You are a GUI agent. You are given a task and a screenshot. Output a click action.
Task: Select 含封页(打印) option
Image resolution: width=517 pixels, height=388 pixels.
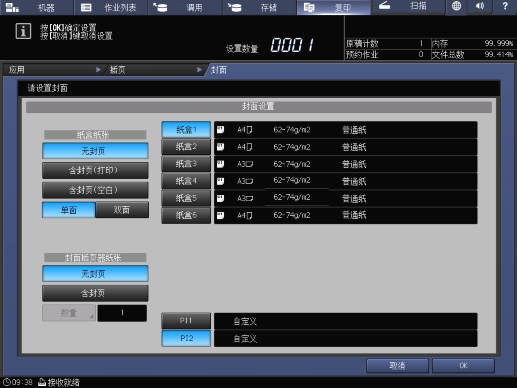point(95,170)
